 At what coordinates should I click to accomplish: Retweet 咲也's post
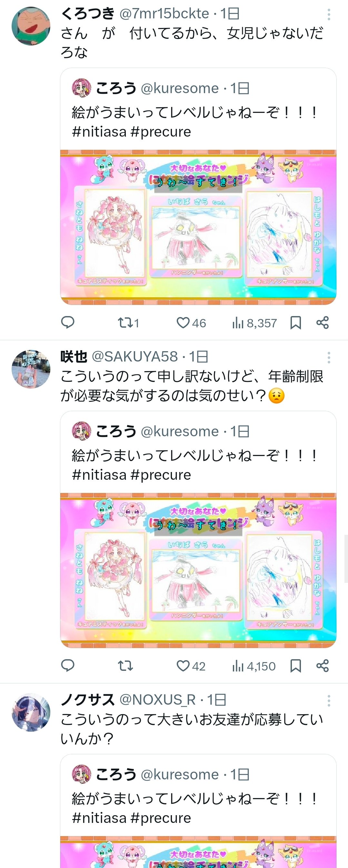click(x=125, y=666)
